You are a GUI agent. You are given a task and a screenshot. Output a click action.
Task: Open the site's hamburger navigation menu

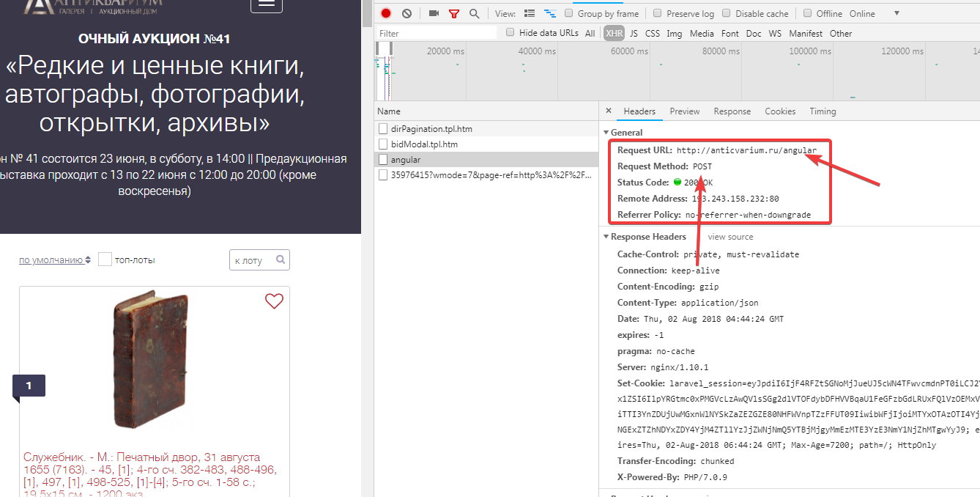pyautogui.click(x=266, y=5)
